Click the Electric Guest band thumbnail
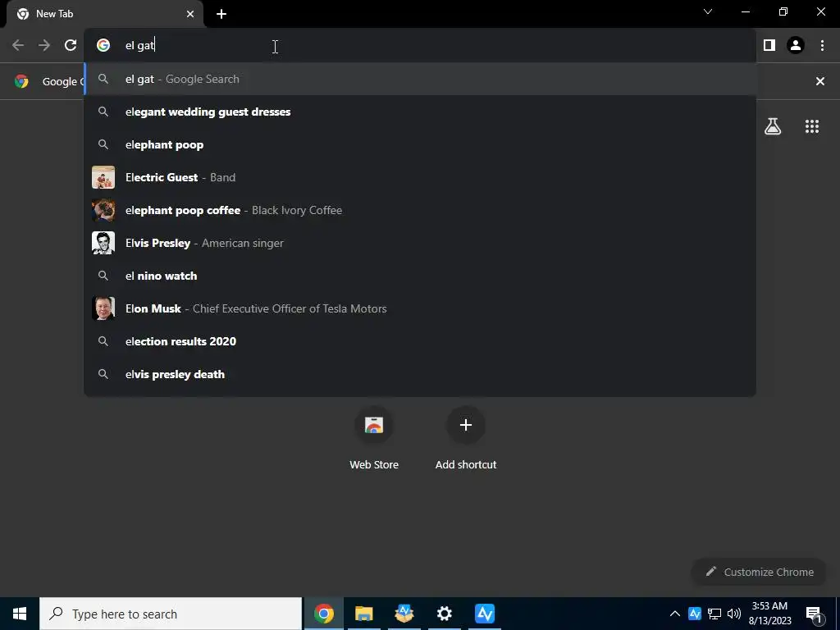840x630 pixels. pos(103,177)
